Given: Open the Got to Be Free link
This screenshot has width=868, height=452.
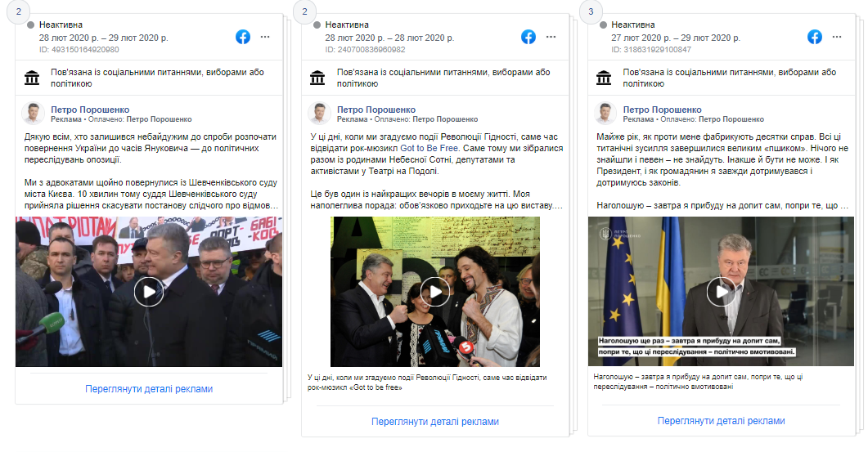Looking at the screenshot, I should (x=429, y=148).
